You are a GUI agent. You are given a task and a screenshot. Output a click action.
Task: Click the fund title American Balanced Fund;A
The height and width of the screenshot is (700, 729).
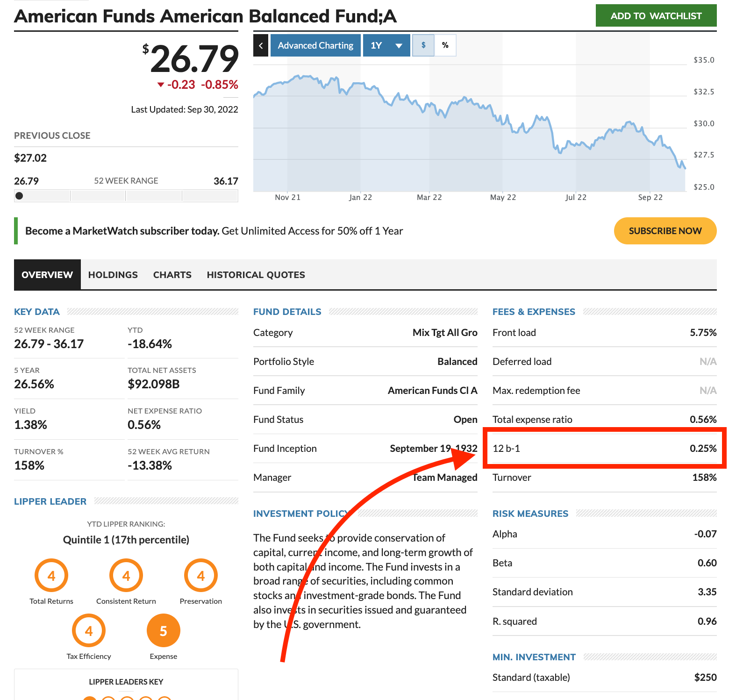pos(206,16)
